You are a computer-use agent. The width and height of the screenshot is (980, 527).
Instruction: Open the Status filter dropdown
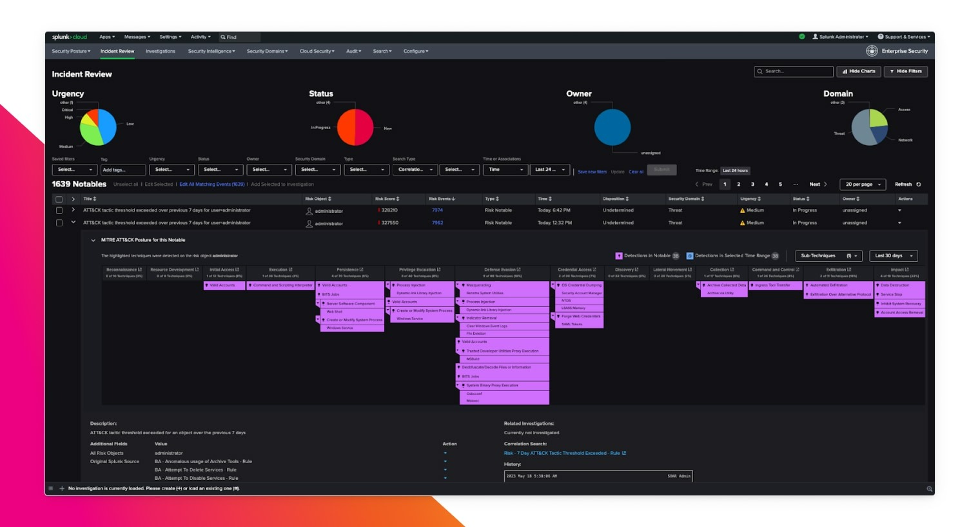coord(220,170)
